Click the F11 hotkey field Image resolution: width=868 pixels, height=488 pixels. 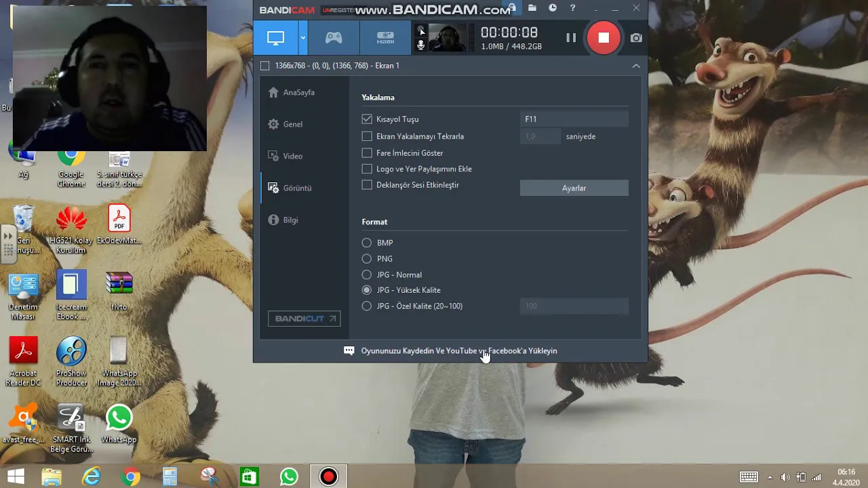tap(574, 119)
